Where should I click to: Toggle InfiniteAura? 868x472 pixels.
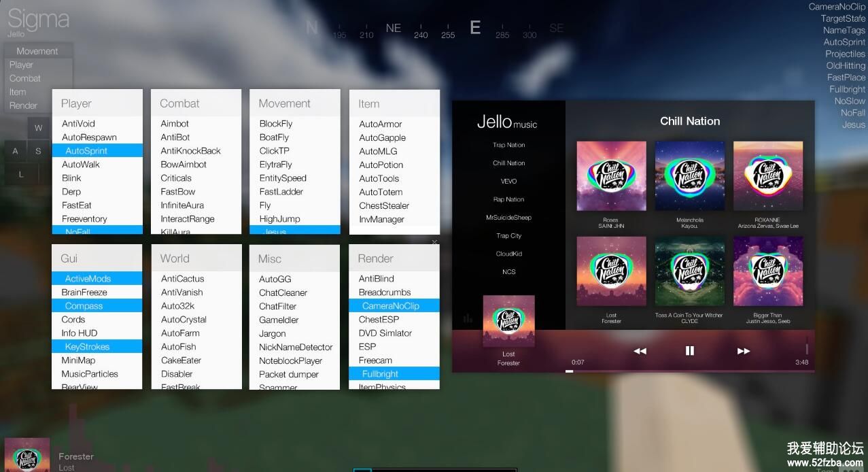tap(196, 205)
